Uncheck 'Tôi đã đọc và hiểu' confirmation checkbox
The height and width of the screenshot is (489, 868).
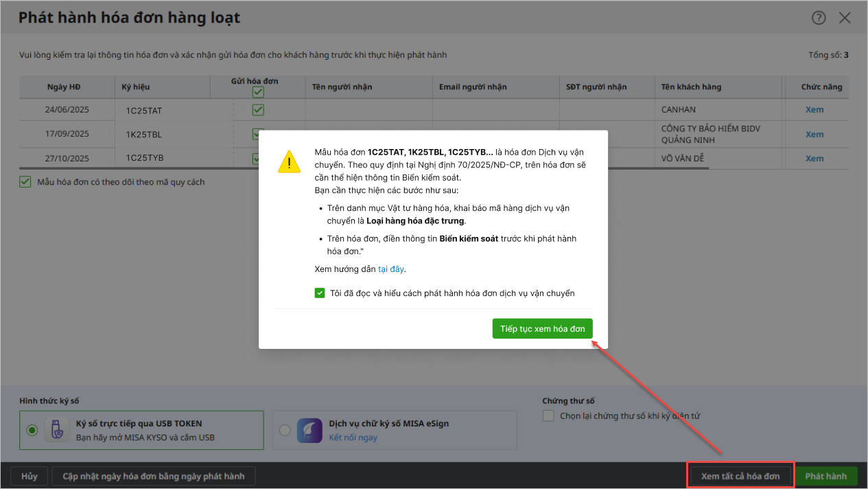tap(320, 293)
